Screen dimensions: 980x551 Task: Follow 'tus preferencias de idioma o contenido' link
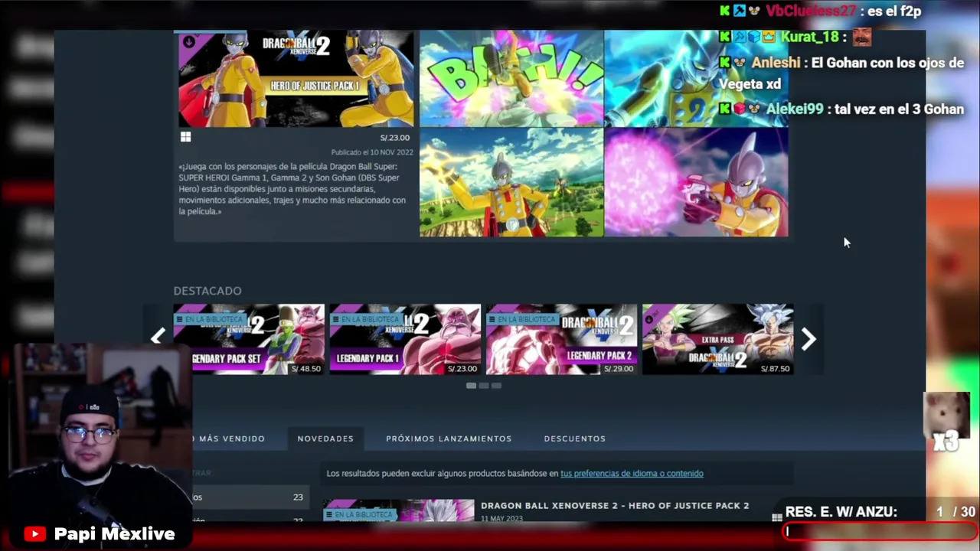632,473
